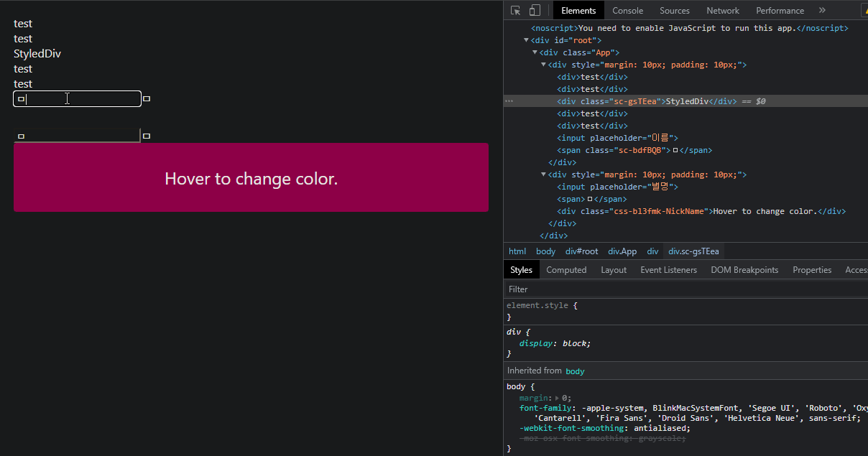Open the Network panel
868x456 pixels.
click(723, 10)
